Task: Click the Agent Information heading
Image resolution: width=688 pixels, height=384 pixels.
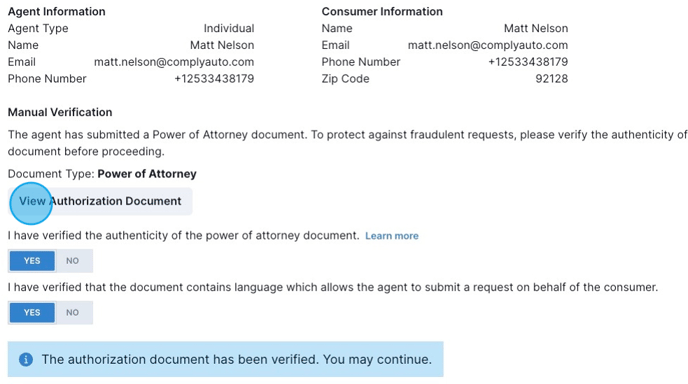Action: 57,11
